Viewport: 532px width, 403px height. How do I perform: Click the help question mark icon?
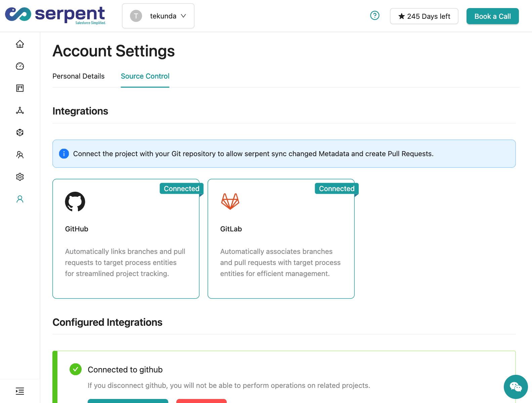[x=374, y=16]
